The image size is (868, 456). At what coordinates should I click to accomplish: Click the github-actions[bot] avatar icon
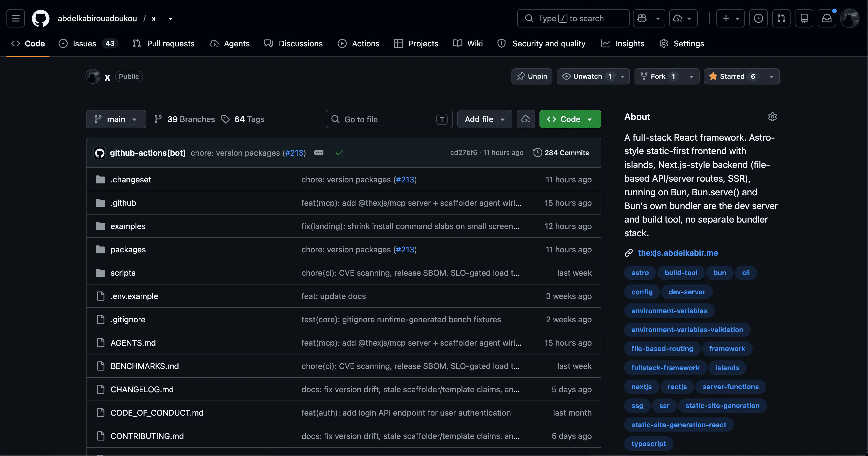point(100,153)
